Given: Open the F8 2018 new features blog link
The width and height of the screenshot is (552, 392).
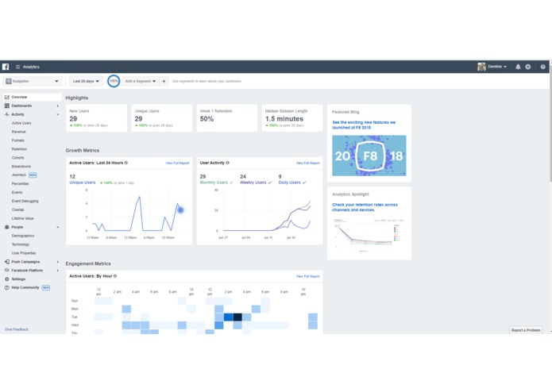Looking at the screenshot, I should [x=364, y=125].
